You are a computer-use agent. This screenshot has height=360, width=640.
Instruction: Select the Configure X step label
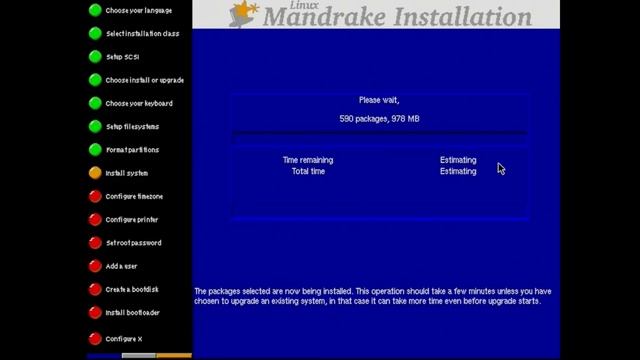pos(124,339)
